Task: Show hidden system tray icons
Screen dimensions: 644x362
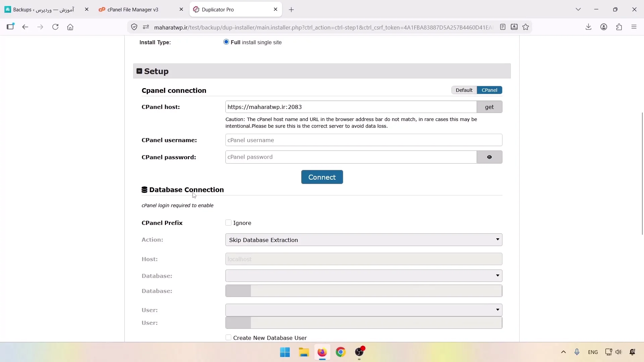Action: click(563, 352)
